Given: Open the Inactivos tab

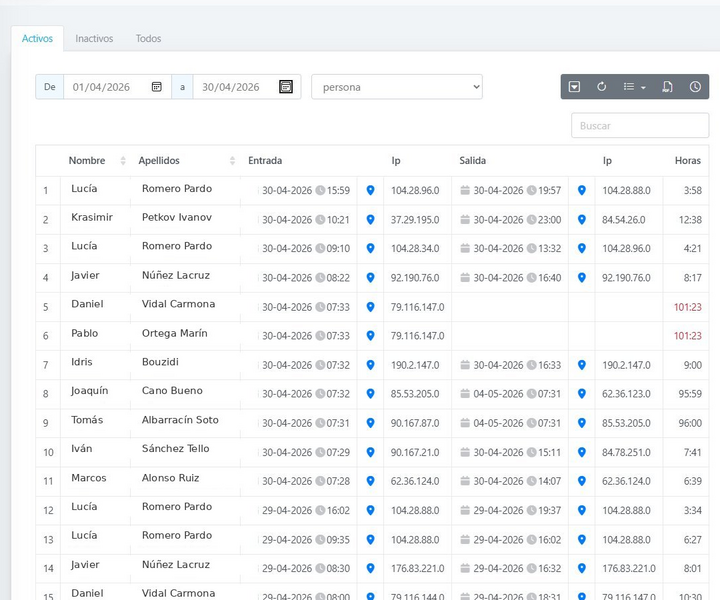Looking at the screenshot, I should tap(94, 39).
